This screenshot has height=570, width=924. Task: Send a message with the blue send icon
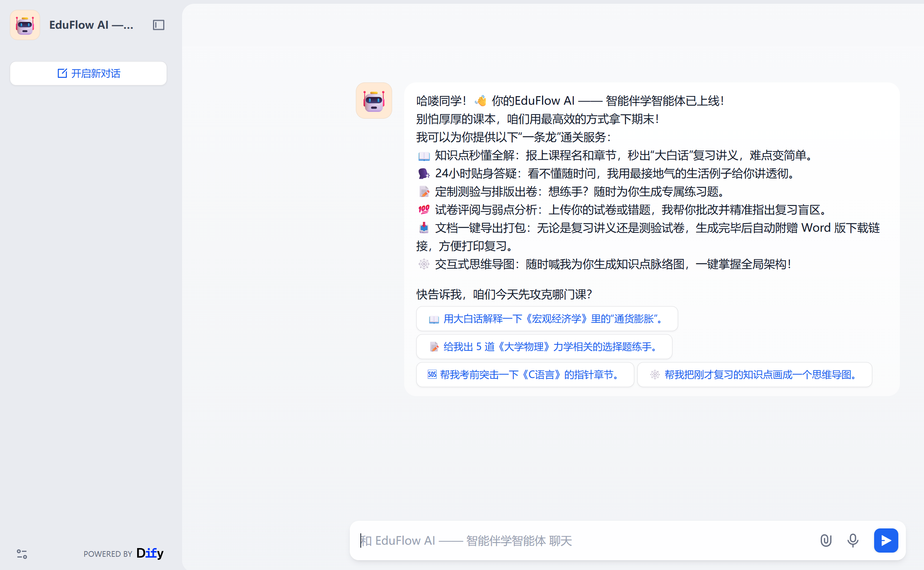click(886, 541)
